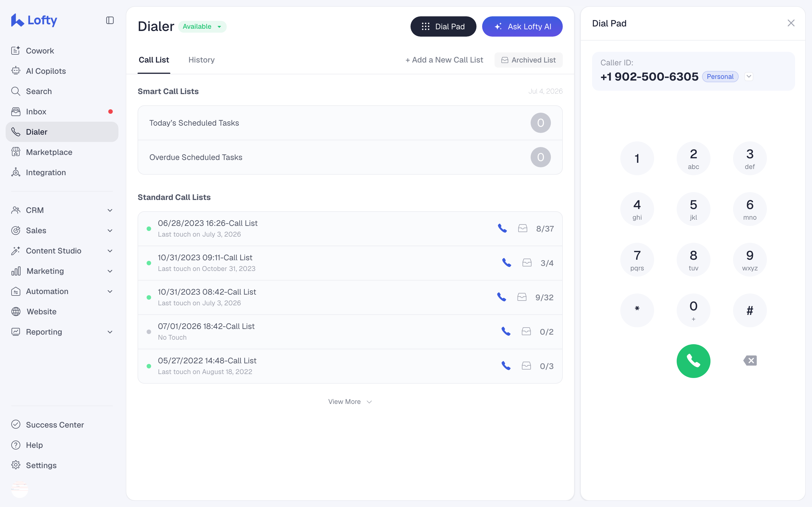
Task: Expand the Content Studio menu
Action: coord(62,251)
